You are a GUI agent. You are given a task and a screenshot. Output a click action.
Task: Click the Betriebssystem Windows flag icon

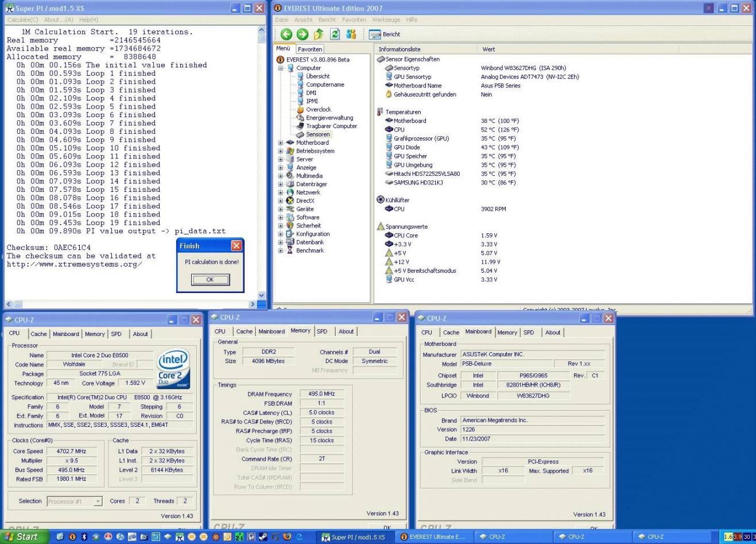click(290, 151)
